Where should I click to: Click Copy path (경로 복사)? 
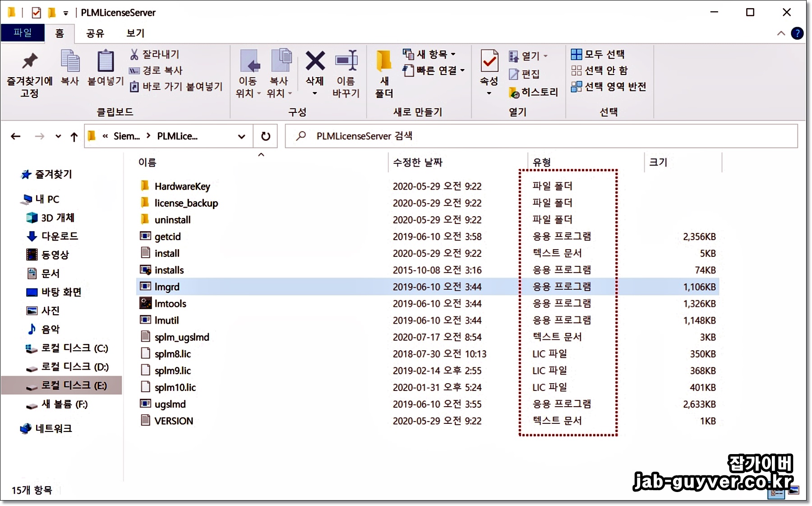156,70
